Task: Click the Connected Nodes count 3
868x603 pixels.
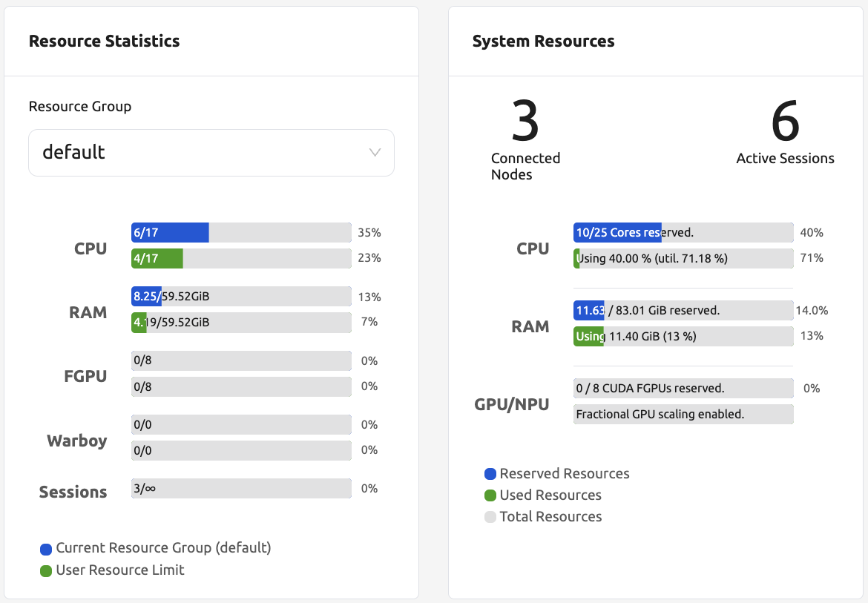Action: (525, 122)
